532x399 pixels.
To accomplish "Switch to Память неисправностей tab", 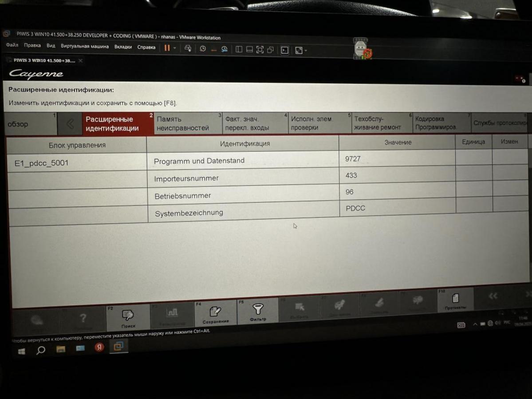I will (x=183, y=123).
